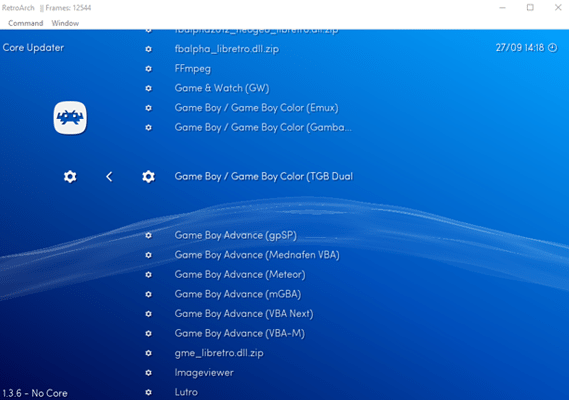Click the gear icon beside Game Boy Color (Gamba...

(148, 127)
